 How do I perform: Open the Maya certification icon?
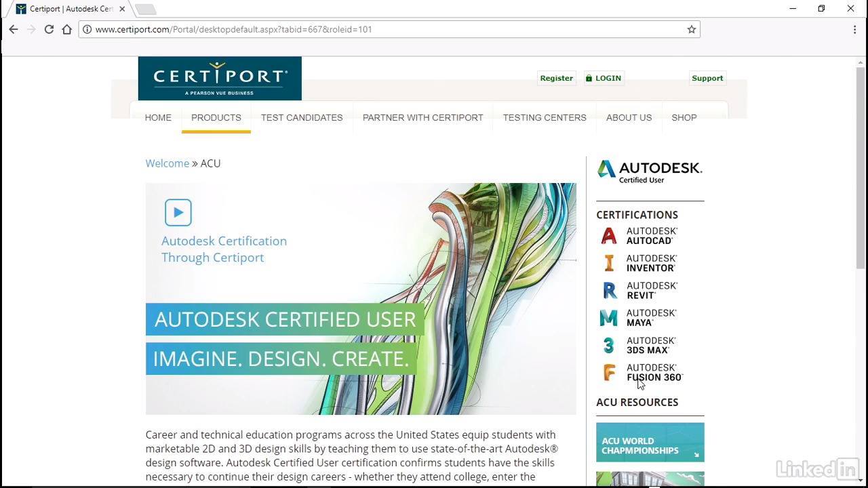pyautogui.click(x=609, y=318)
